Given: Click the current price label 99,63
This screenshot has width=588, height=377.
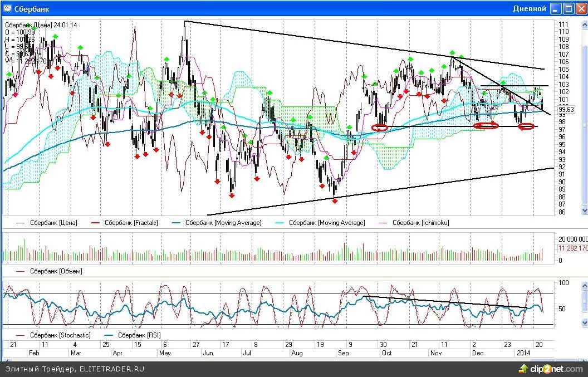Looking at the screenshot, I should point(566,110).
